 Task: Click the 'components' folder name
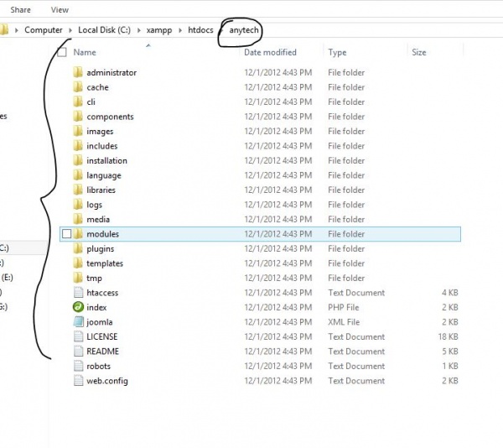point(110,117)
